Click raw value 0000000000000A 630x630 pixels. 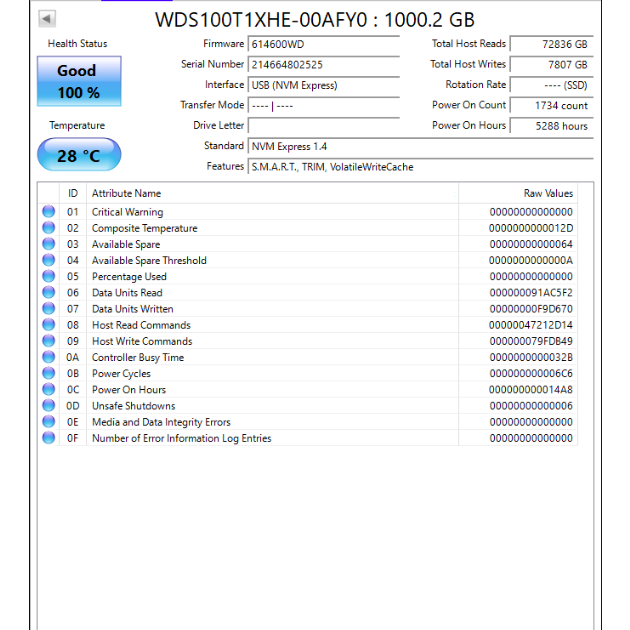(x=531, y=260)
